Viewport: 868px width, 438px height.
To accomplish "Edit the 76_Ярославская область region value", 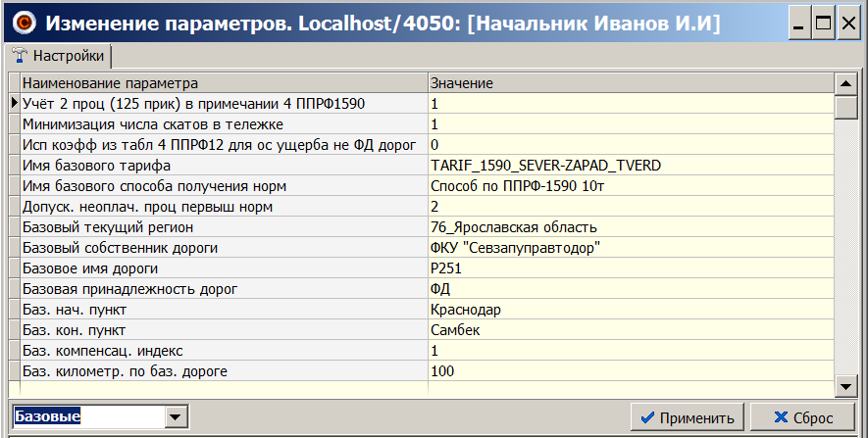I will pos(628,227).
